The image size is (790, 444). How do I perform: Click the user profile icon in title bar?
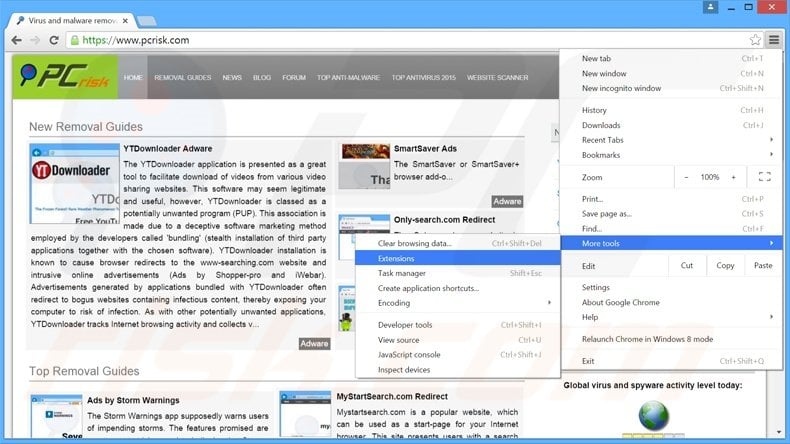(710, 7)
